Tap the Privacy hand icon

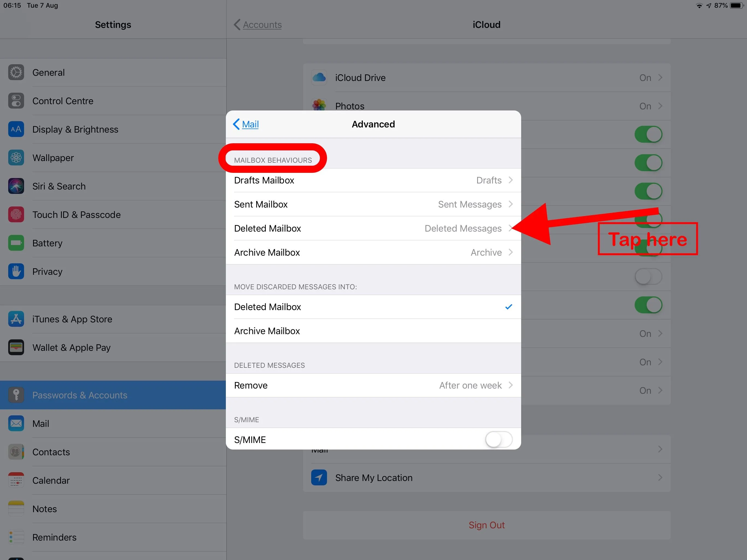(16, 271)
